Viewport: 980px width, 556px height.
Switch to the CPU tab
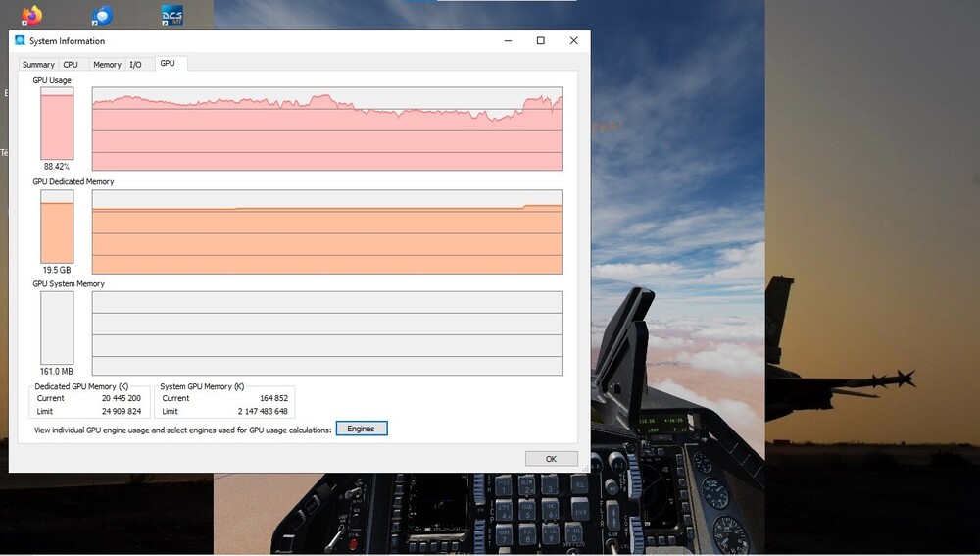(71, 65)
